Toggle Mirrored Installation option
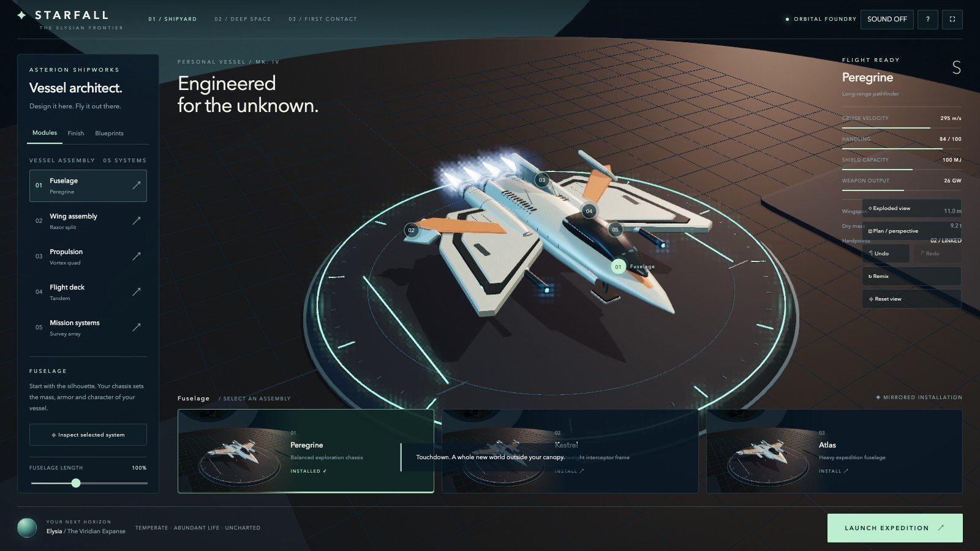Screen dimensions: 980x551 (919, 397)
